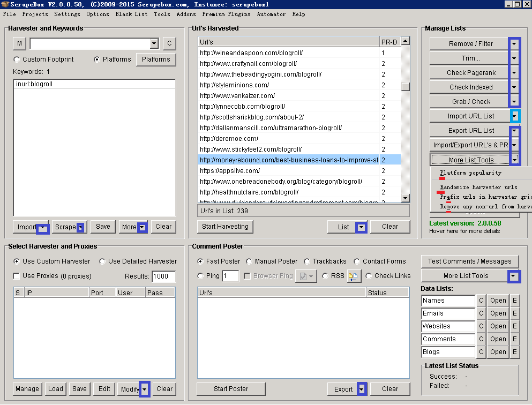The width and height of the screenshot is (532, 405).
Task: Click the E button next to Emails
Action: coord(515,313)
